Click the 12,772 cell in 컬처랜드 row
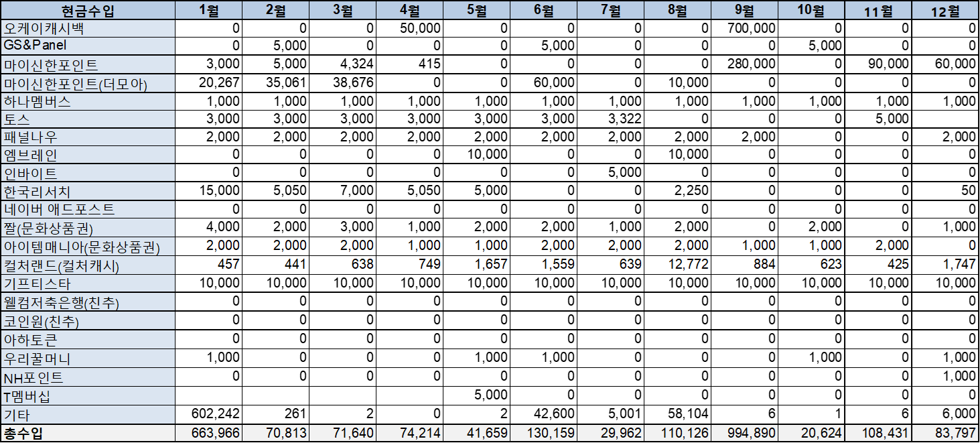The image size is (980, 443). 677,265
